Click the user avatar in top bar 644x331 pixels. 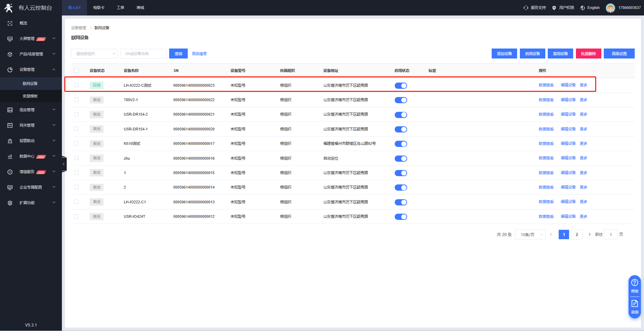click(610, 8)
